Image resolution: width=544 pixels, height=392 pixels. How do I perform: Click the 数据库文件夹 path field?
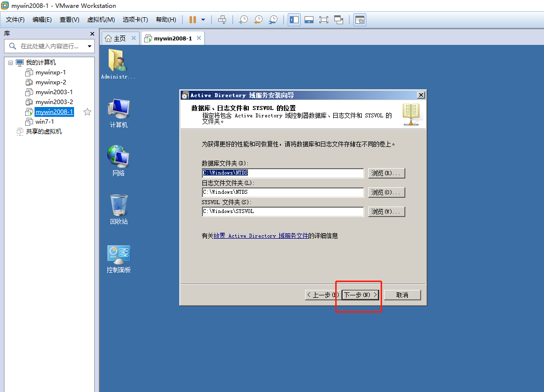point(283,173)
